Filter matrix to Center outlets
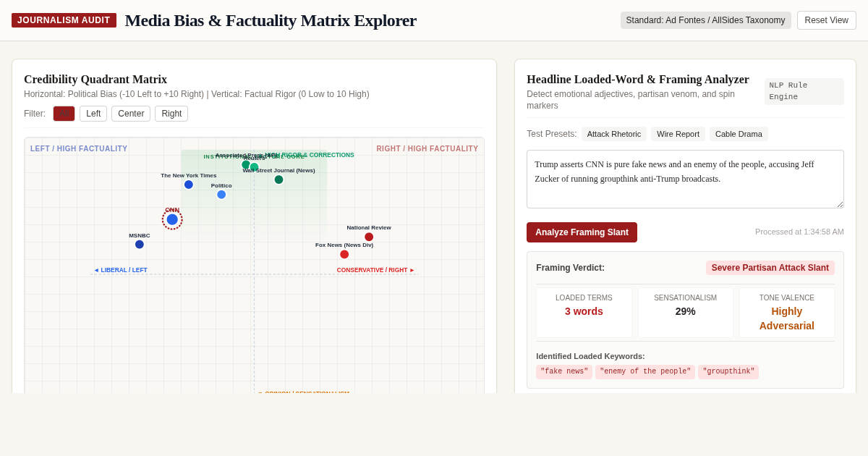Screen dimensions: 868x456 [131, 114]
